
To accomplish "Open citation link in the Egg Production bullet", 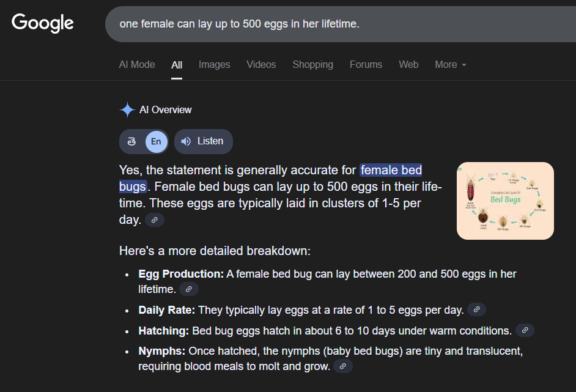I will point(189,289).
